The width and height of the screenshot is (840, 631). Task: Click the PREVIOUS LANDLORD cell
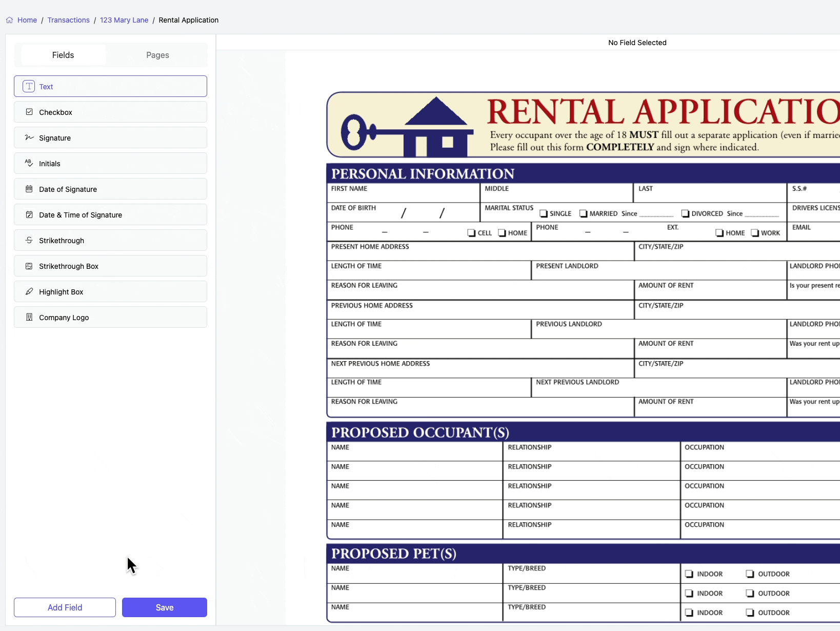click(659, 329)
